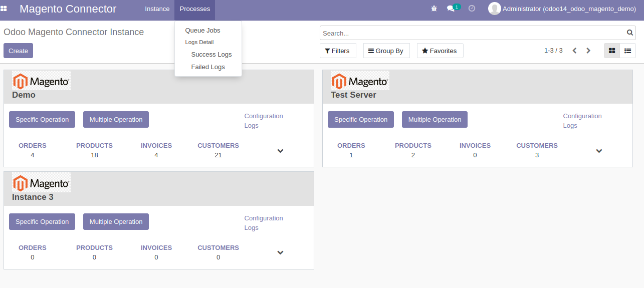Image resolution: width=644 pixels, height=288 pixels.
Task: Switch to list view
Action: click(627, 51)
